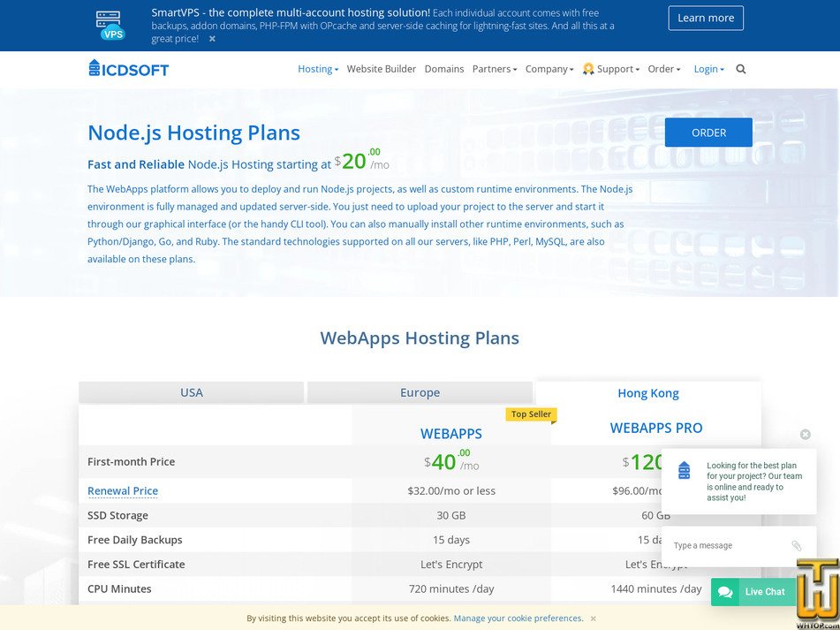Click the ICDSOFT logo
This screenshot has height=630, width=840.
pyautogui.click(x=127, y=68)
